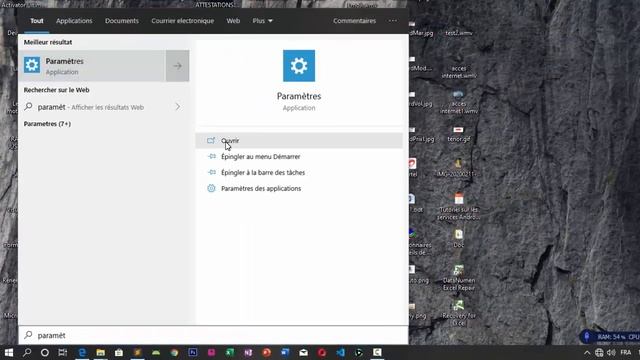Switch to the Web search tab
Screen dimensions: 640x360
[233, 21]
